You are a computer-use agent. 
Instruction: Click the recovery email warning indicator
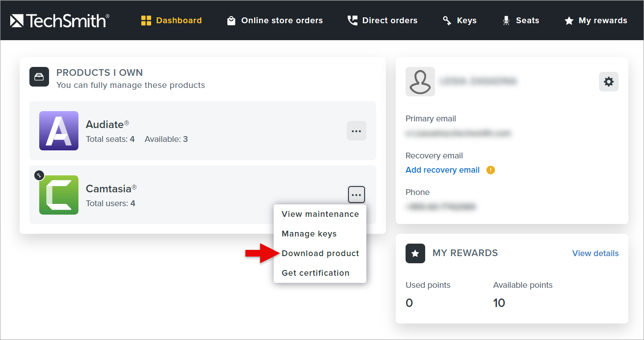pos(490,170)
